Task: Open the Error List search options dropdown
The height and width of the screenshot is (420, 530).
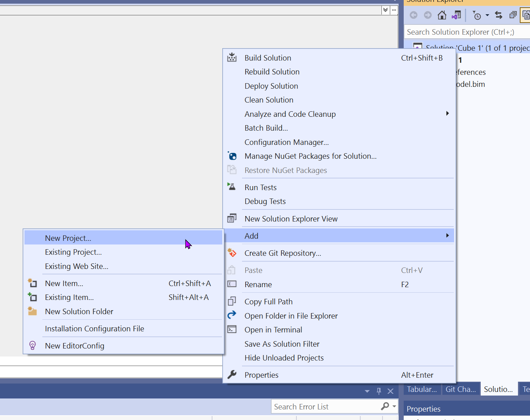Action: coord(394,406)
